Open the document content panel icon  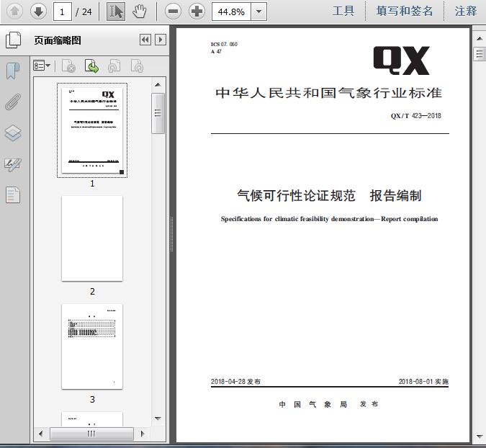tap(13, 195)
